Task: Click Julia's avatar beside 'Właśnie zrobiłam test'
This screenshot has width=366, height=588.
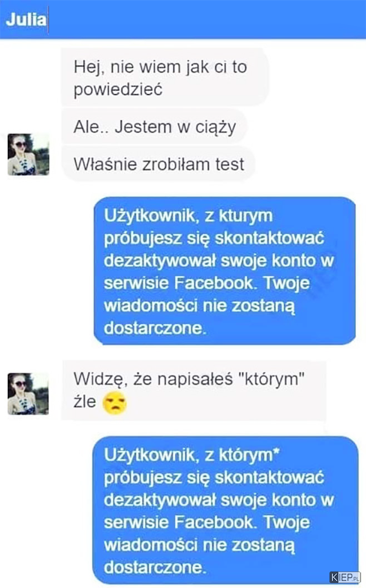Action: coord(28,154)
